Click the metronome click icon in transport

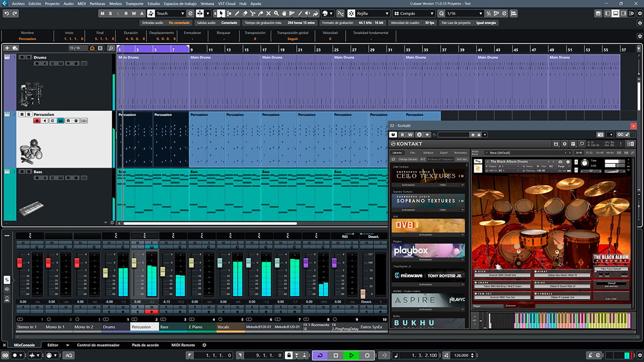tap(590, 356)
